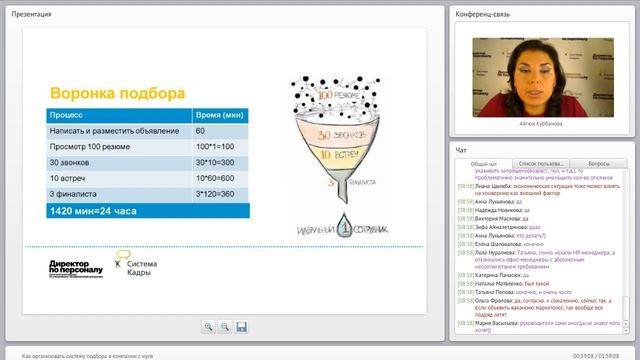The width and height of the screenshot is (640, 360).
Task: Zoom in on the presentation slide
Action: tap(208, 327)
